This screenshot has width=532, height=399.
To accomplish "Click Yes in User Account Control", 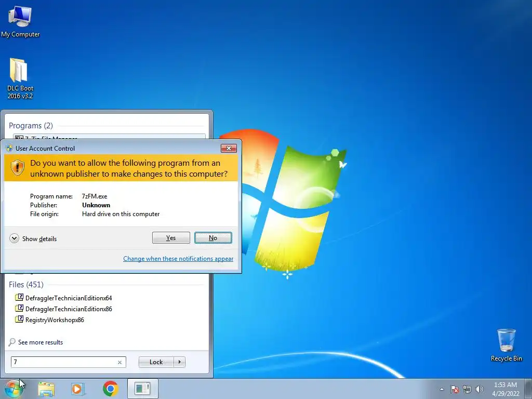I will (171, 238).
